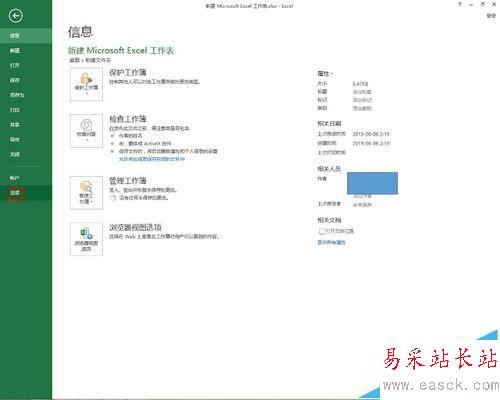Click the 相关人员 section heading
The image size is (500, 400).
[x=329, y=169]
